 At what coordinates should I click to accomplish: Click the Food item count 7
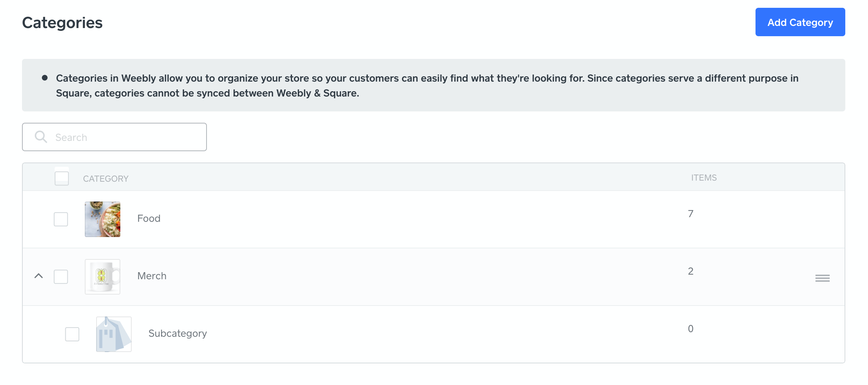pos(691,214)
